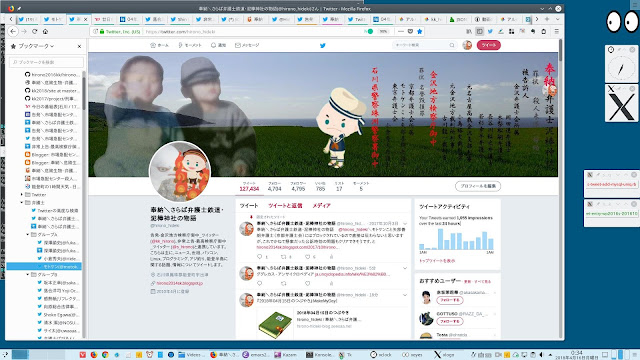Like the pinned tweet with the heart icon

pos(307,257)
